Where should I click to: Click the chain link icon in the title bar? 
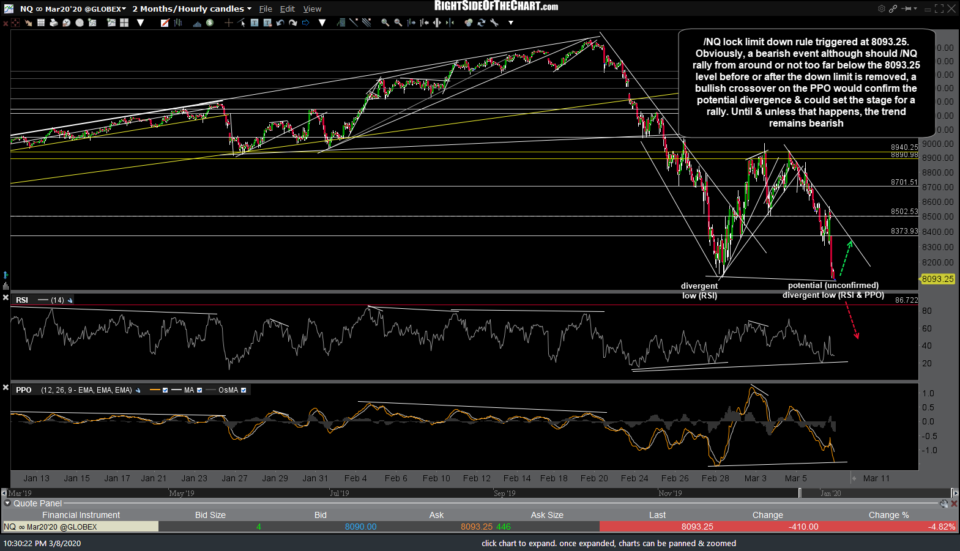click(x=893, y=9)
